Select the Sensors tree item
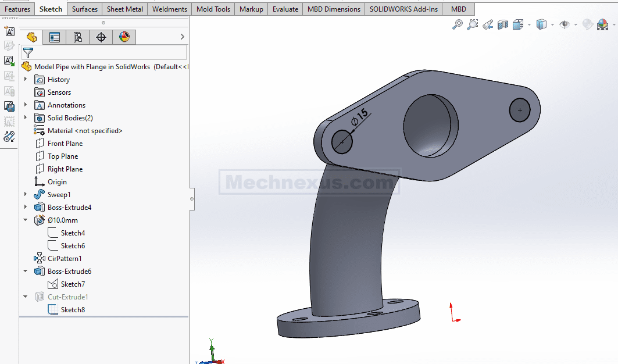Viewport: 618px width, 364px height. click(59, 92)
